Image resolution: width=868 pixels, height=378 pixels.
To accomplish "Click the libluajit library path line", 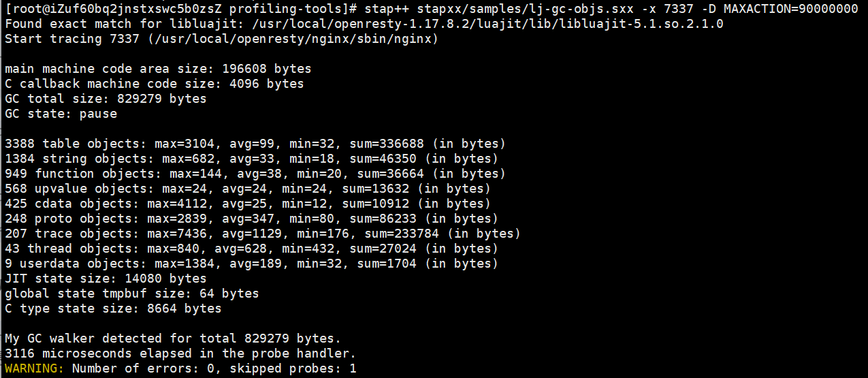I will (364, 24).
